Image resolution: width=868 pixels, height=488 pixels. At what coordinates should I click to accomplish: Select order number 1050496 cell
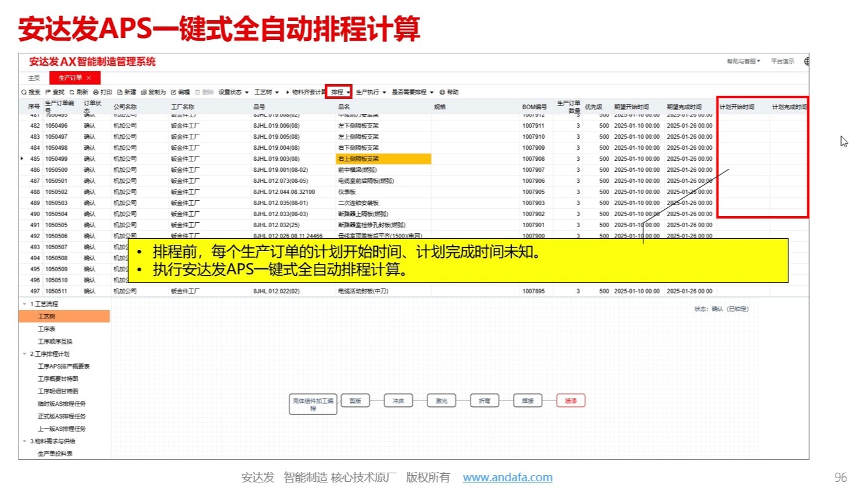coord(56,126)
